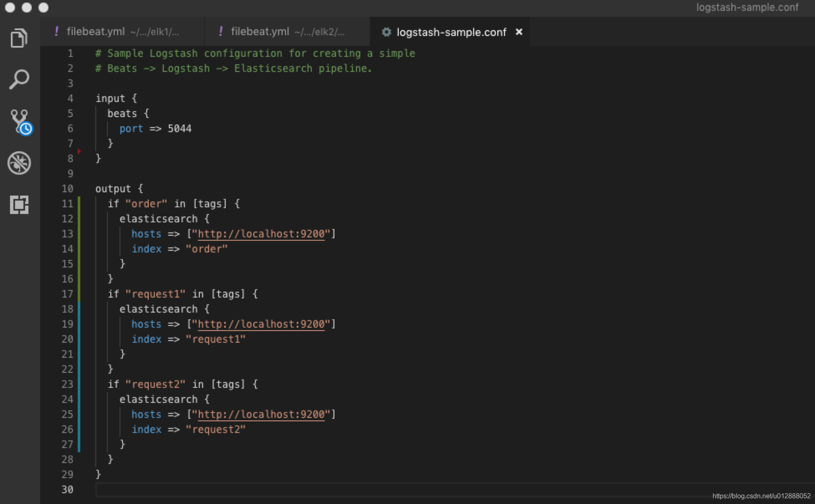Click '[tags]' on line 11
The width and height of the screenshot is (815, 504).
pyautogui.click(x=210, y=204)
